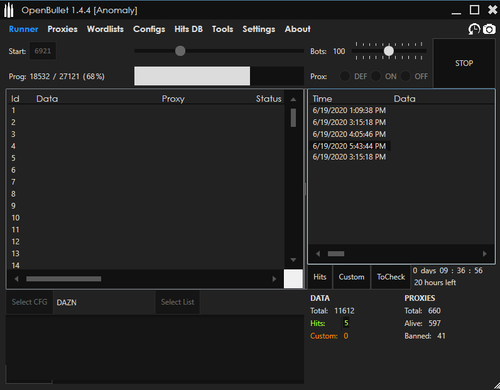Open the Wordlists tab
The image size is (500, 390).
105,29
